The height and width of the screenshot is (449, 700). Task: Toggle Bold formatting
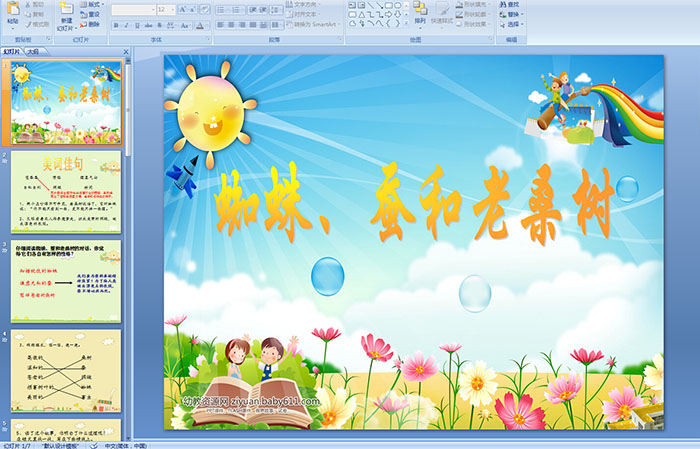coord(116,25)
